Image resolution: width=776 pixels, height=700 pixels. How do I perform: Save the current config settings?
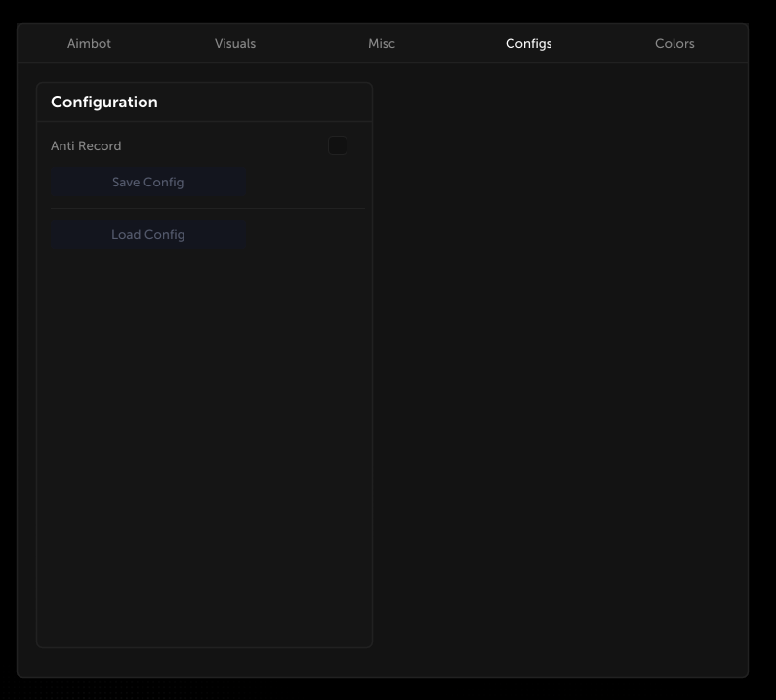point(147,183)
